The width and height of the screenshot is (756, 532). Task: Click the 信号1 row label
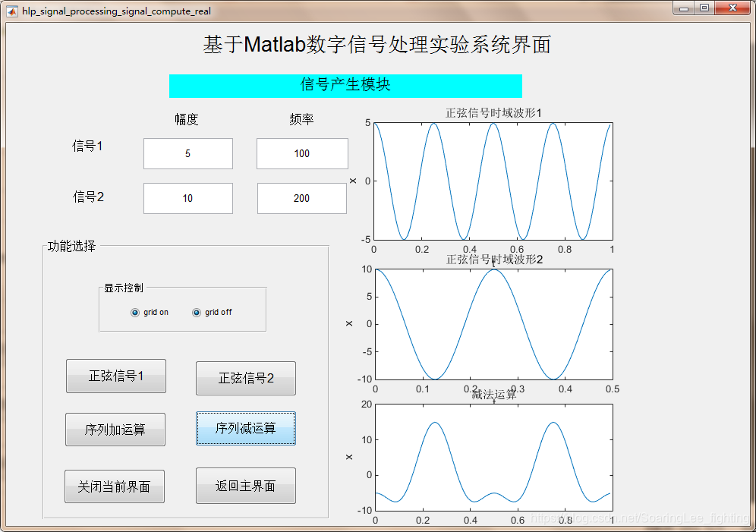pos(87,146)
